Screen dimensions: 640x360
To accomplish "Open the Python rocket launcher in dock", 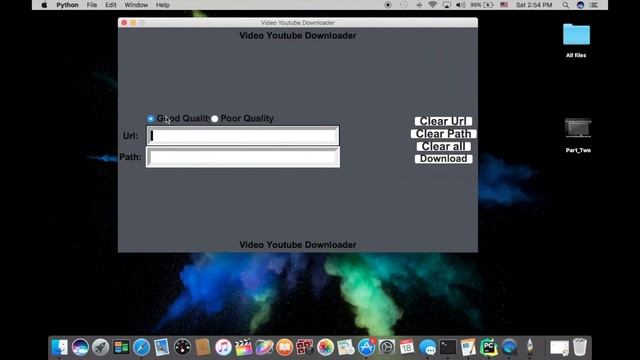I will (x=529, y=347).
